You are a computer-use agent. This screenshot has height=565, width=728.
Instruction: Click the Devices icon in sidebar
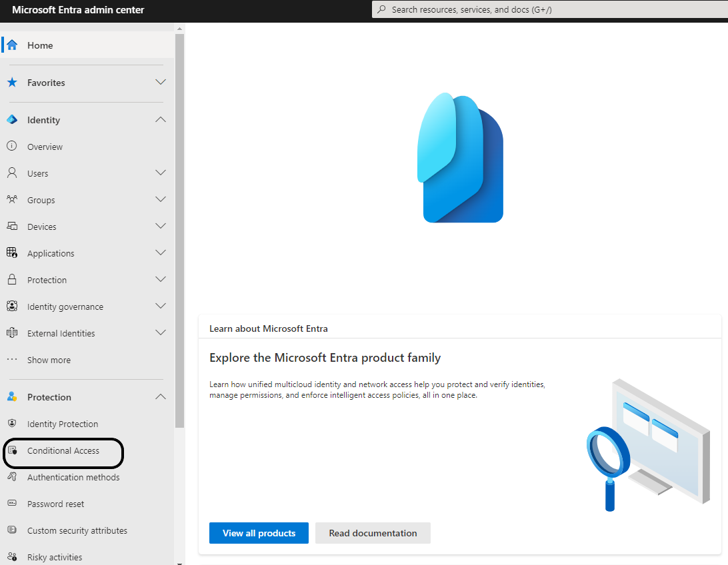tap(12, 227)
